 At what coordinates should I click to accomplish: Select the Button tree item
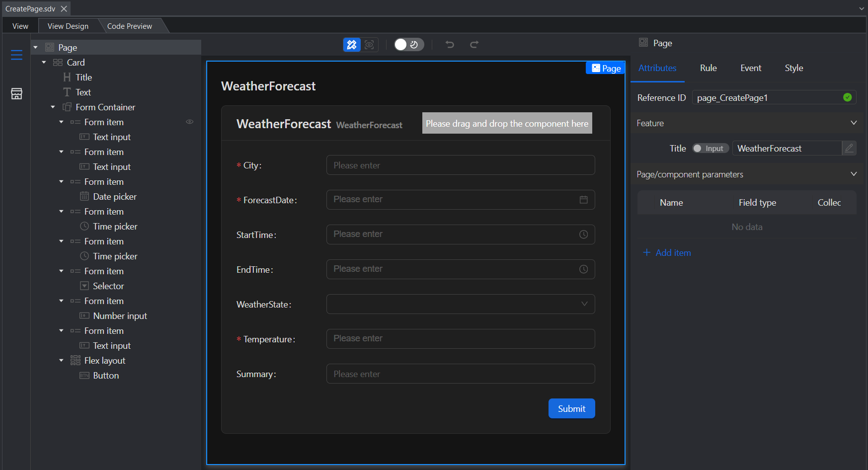[x=106, y=376]
